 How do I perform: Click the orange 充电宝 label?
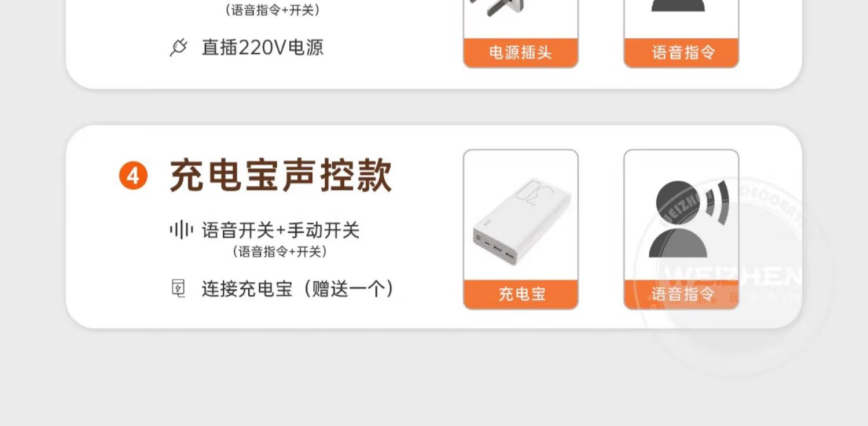[521, 295]
